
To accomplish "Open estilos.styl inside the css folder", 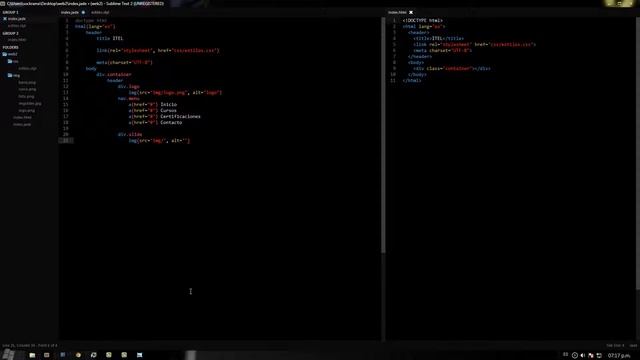I will point(27,69).
